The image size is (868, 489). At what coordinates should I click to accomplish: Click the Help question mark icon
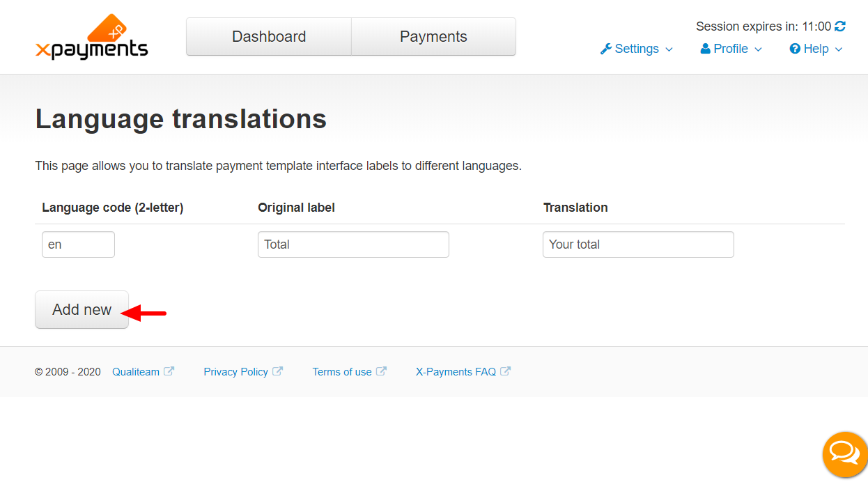pyautogui.click(x=795, y=49)
